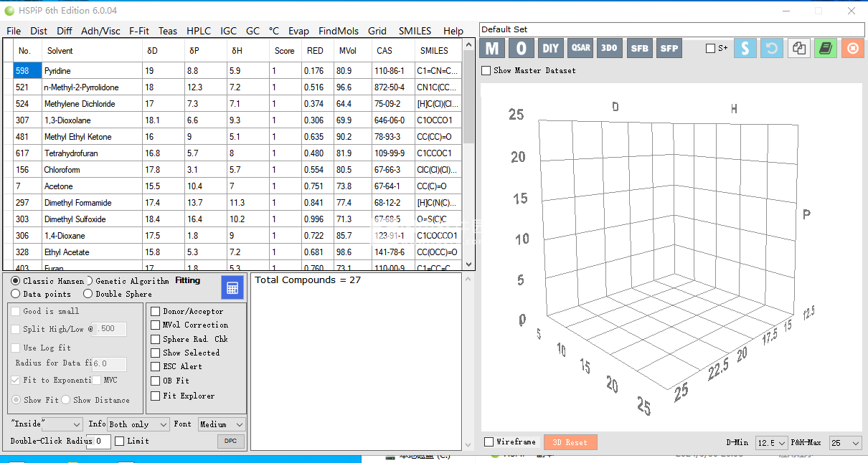Image resolution: width=868 pixels, height=463 pixels.
Task: Toggle the ESC Alert checkbox
Action: tap(155, 366)
